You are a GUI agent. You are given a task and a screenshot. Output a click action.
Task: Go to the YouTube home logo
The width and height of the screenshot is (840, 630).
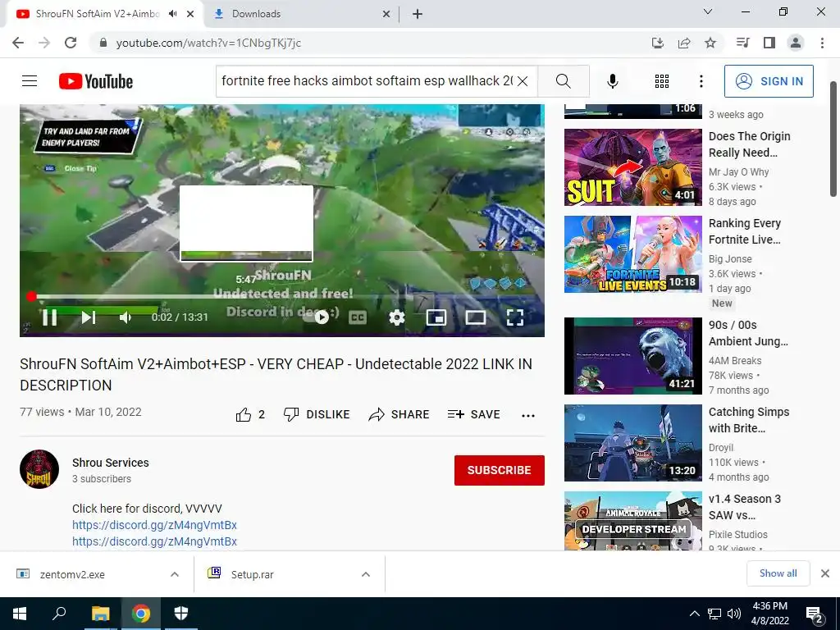96,81
